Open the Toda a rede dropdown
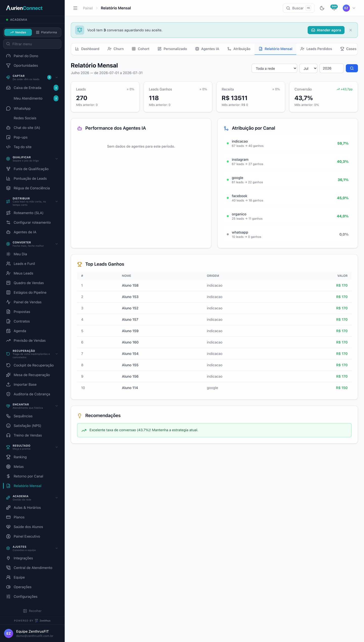The height and width of the screenshot is (642, 364). click(x=274, y=68)
